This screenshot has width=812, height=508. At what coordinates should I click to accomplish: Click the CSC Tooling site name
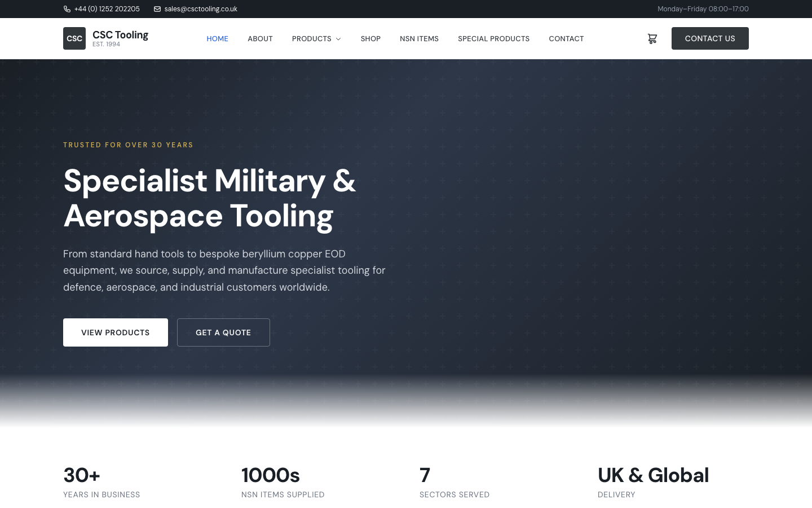click(x=120, y=34)
